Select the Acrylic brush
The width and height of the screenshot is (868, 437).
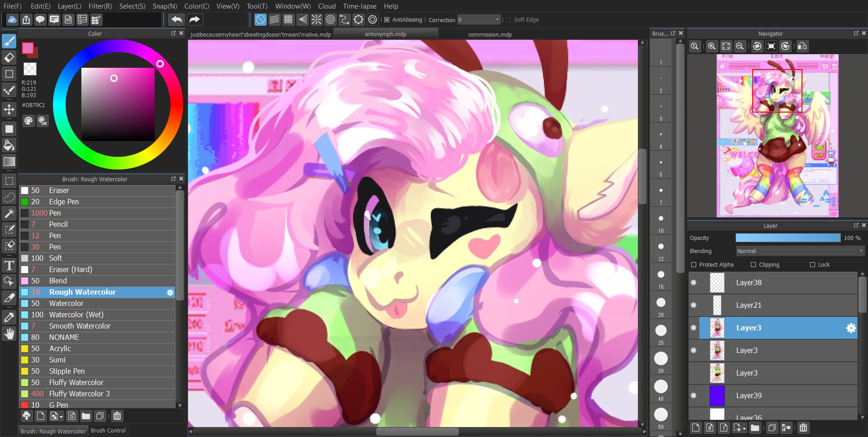(97, 349)
